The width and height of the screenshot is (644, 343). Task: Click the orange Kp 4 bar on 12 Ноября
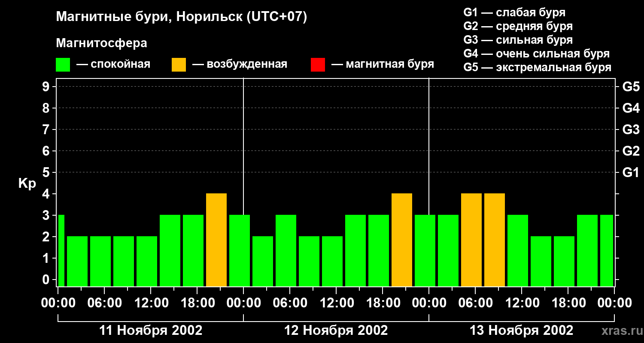[x=402, y=240]
